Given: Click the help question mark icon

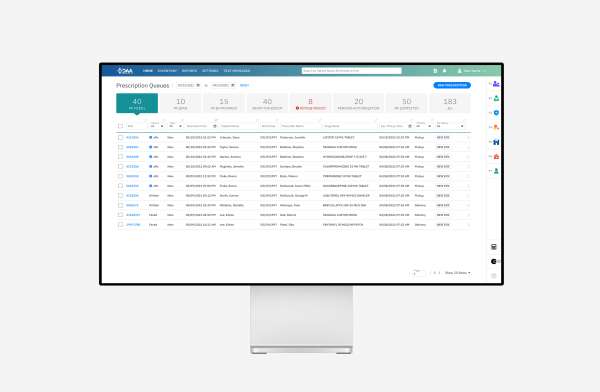Looking at the screenshot, I should coord(494,276).
